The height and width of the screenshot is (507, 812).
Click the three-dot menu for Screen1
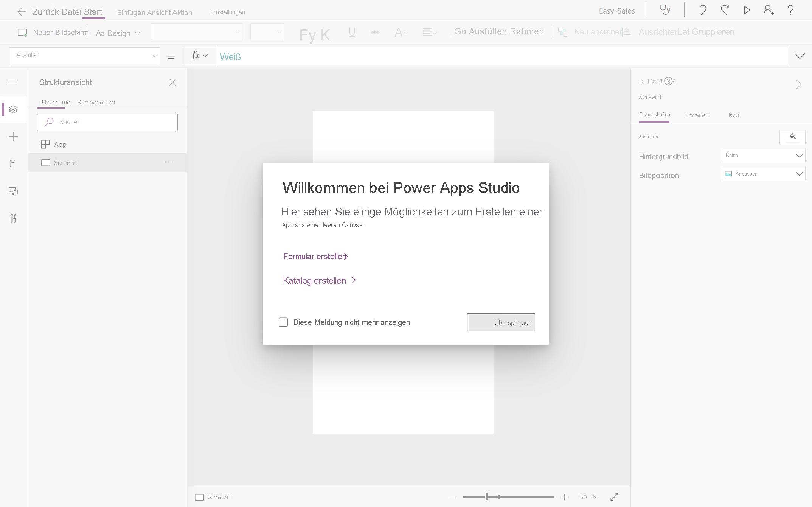(169, 162)
